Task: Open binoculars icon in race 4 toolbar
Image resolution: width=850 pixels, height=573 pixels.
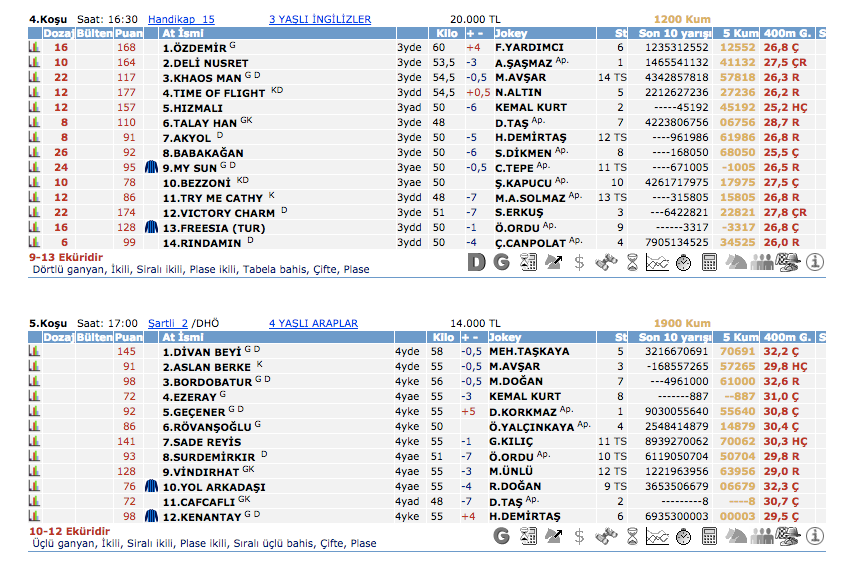Action: tap(606, 262)
